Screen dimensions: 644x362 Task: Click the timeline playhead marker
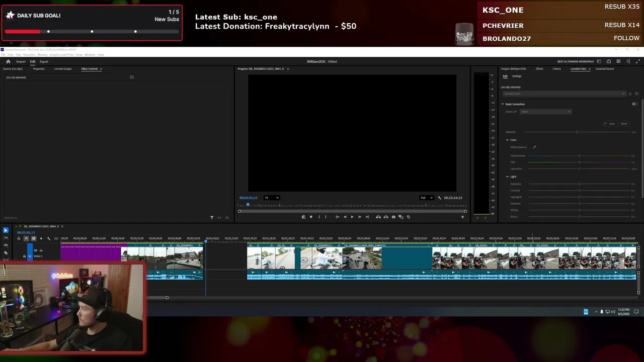pyautogui.click(x=205, y=242)
